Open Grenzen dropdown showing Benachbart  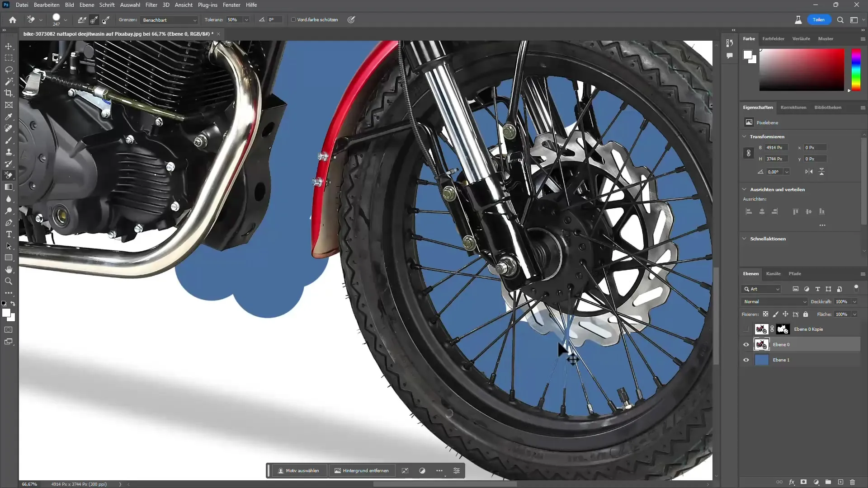pos(170,20)
